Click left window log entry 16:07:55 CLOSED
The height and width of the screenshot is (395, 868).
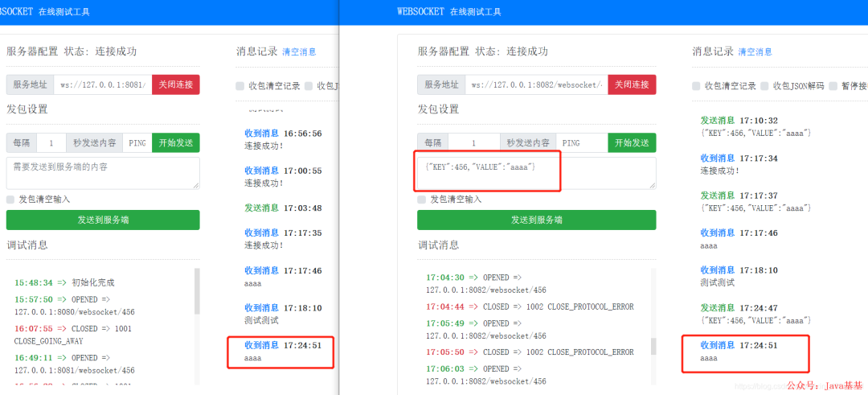coord(73,335)
